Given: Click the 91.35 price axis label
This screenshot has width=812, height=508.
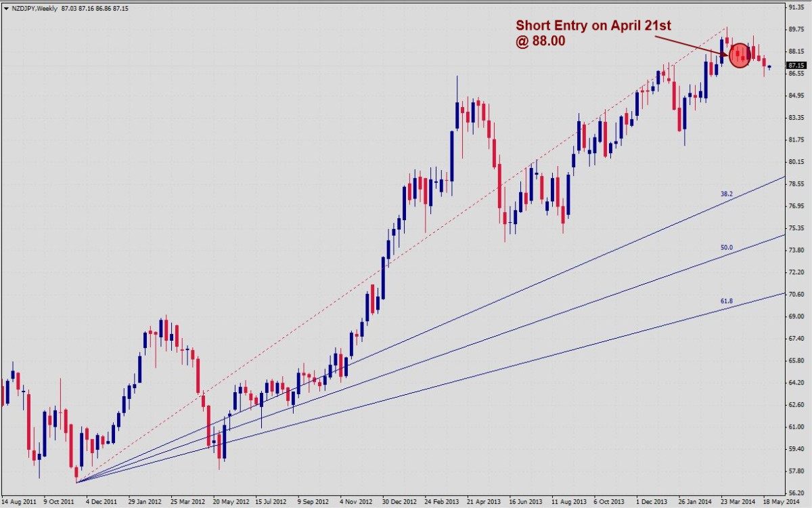Looking at the screenshot, I should tap(795, 7).
